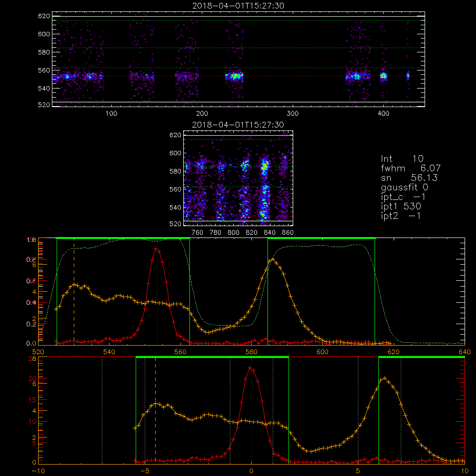Select the 'sn 56.13' parameter line

click(409, 178)
